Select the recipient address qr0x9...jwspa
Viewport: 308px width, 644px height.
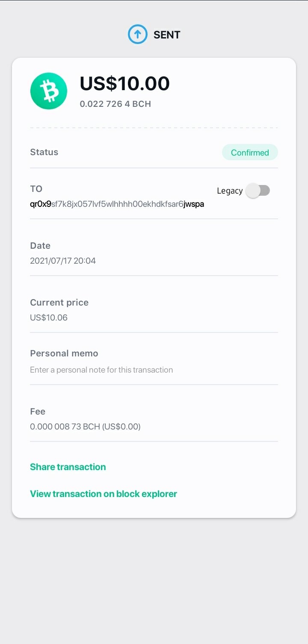tap(117, 204)
